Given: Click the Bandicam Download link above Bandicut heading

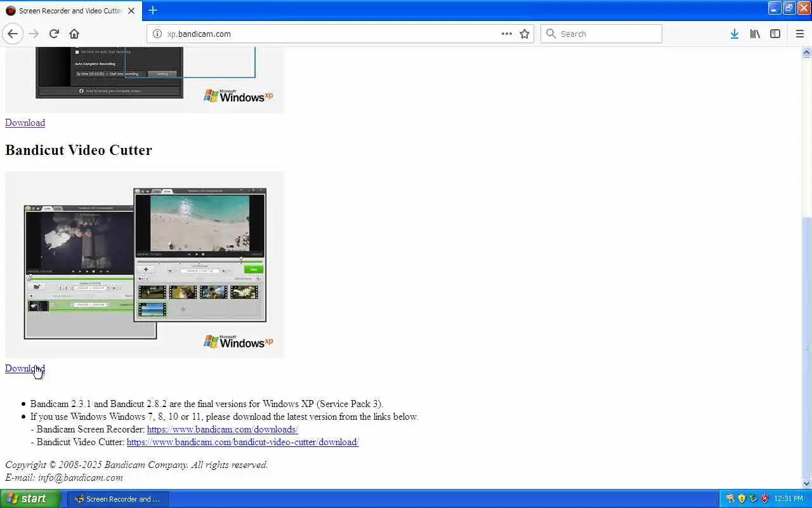Looking at the screenshot, I should point(25,123).
